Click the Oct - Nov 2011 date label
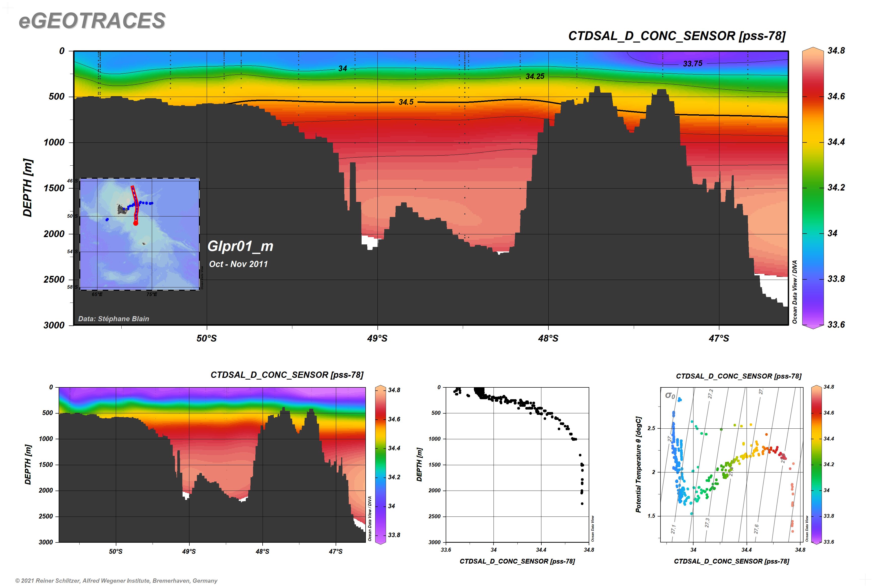Image resolution: width=873 pixels, height=588 pixels. click(238, 264)
